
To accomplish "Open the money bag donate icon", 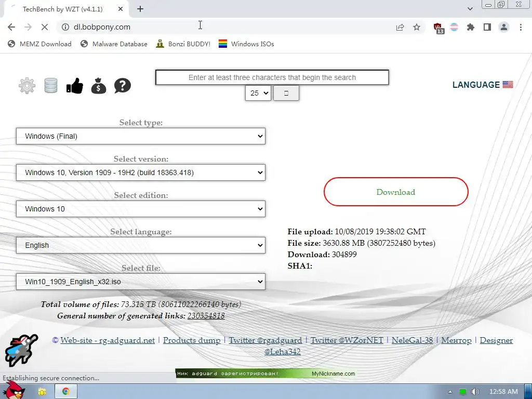I will point(99,86).
